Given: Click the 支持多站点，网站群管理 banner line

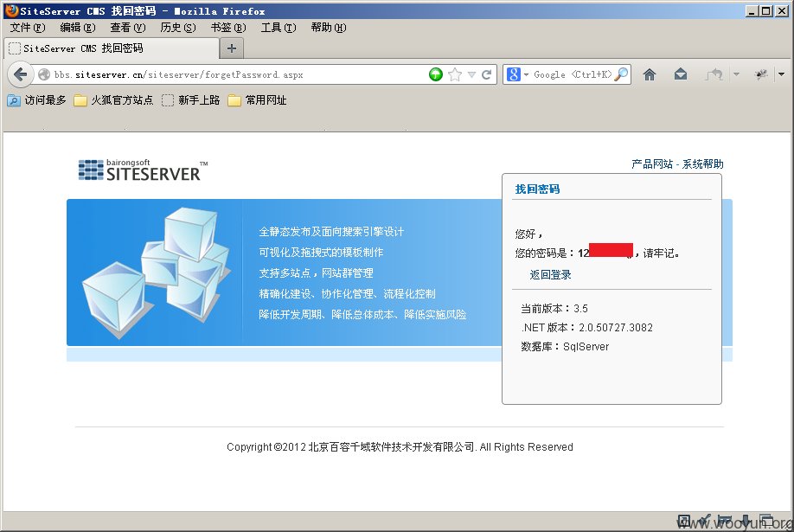Looking at the screenshot, I should point(316,272).
